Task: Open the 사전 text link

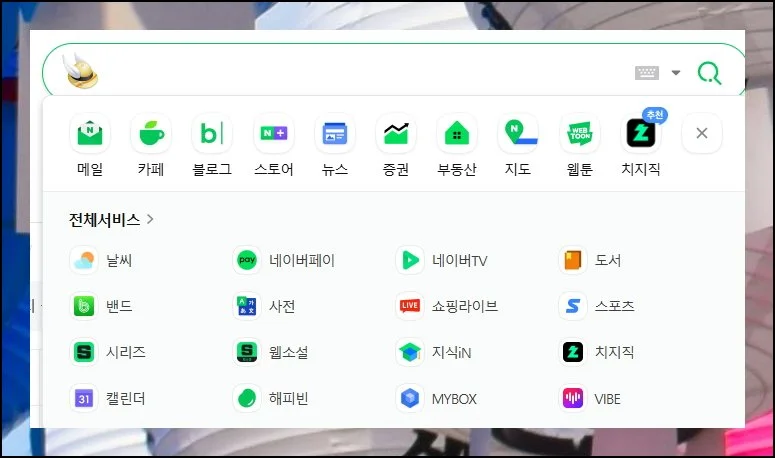Action: pyautogui.click(x=282, y=306)
